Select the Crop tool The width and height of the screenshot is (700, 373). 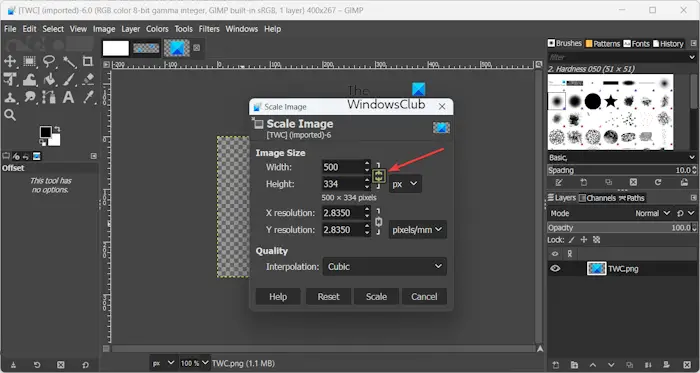coord(88,61)
